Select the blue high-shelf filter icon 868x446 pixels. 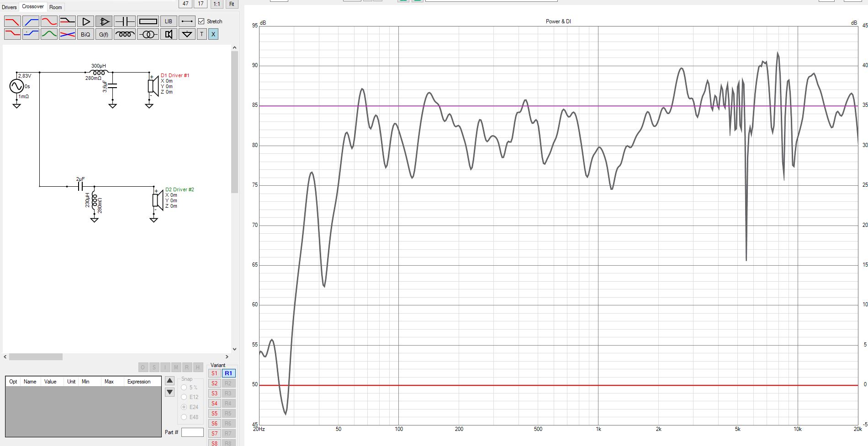tap(31, 34)
